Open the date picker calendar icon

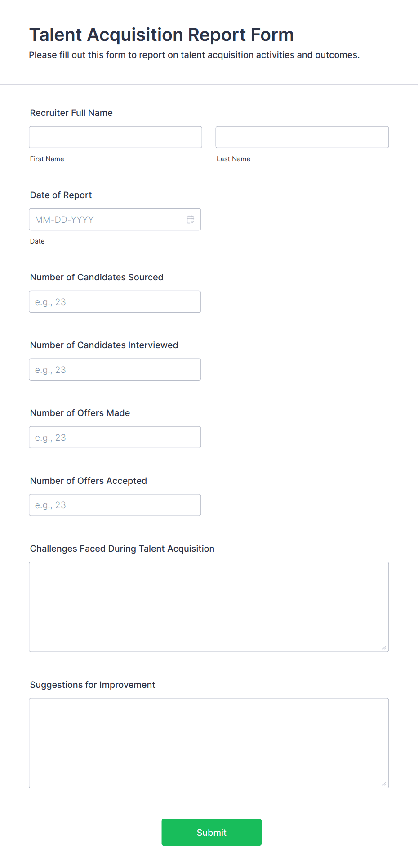[190, 220]
